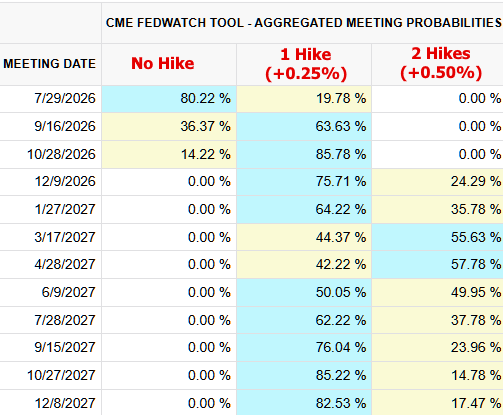The height and width of the screenshot is (415, 503).
Task: Click the 1 Hike (+0.25%) header
Action: pyautogui.click(x=304, y=64)
